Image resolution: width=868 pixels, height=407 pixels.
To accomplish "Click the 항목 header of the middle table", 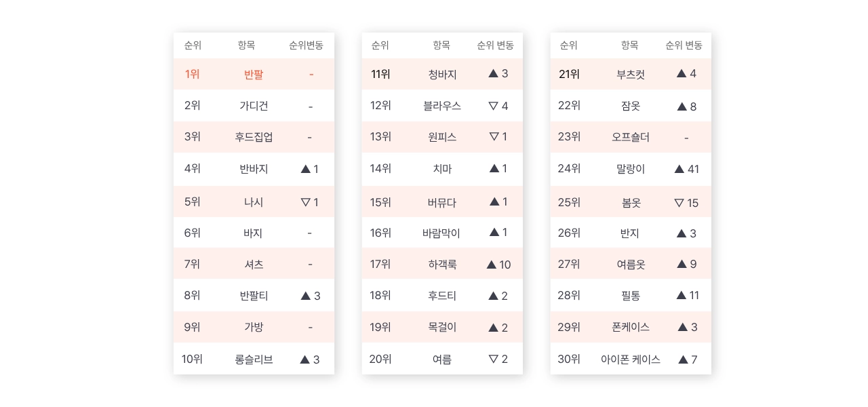I will 441,45.
